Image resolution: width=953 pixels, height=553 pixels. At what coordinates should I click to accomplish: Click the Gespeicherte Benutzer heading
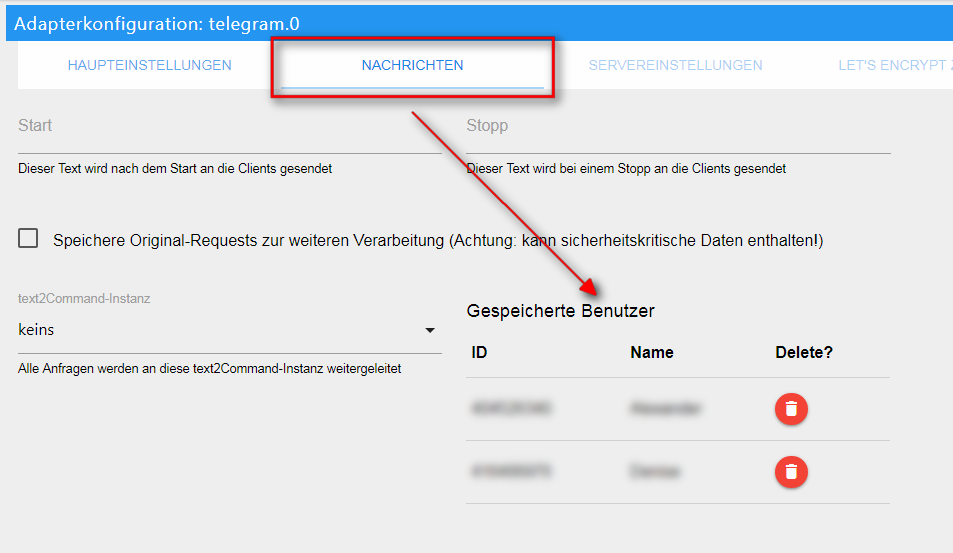point(560,311)
